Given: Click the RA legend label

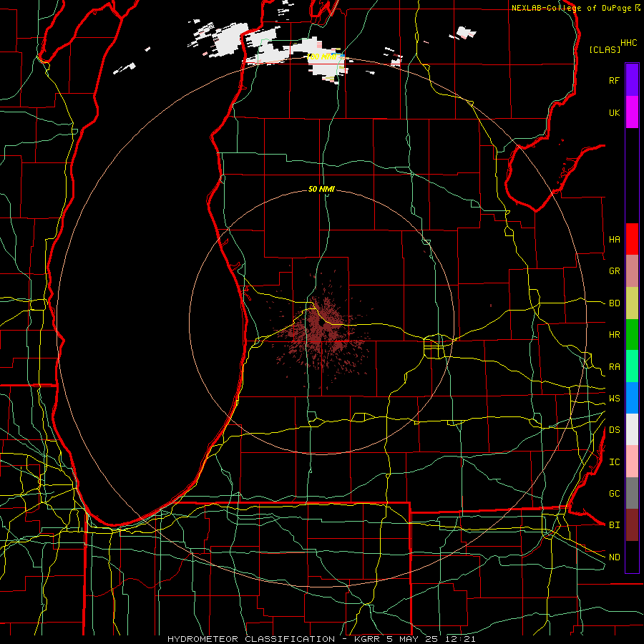Looking at the screenshot, I should click(x=614, y=367).
